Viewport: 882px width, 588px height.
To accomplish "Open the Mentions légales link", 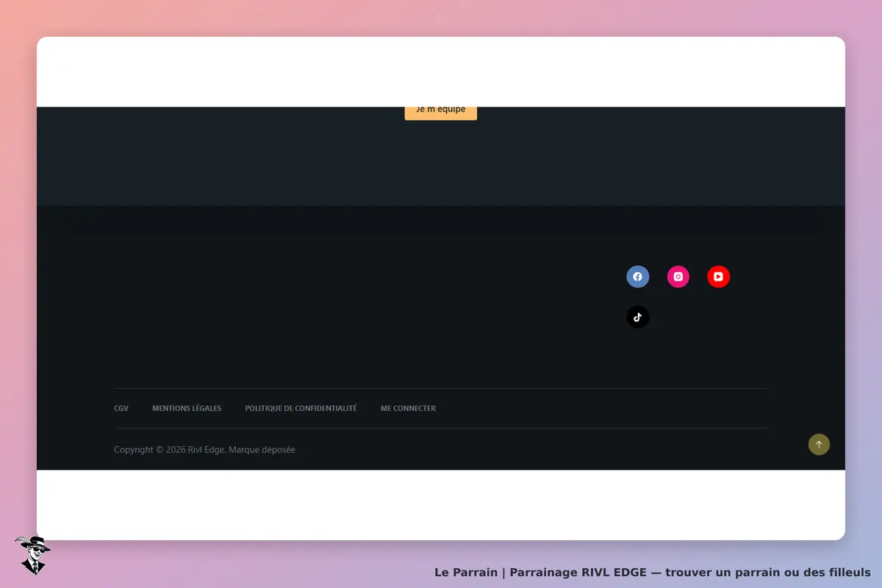I will click(x=187, y=408).
